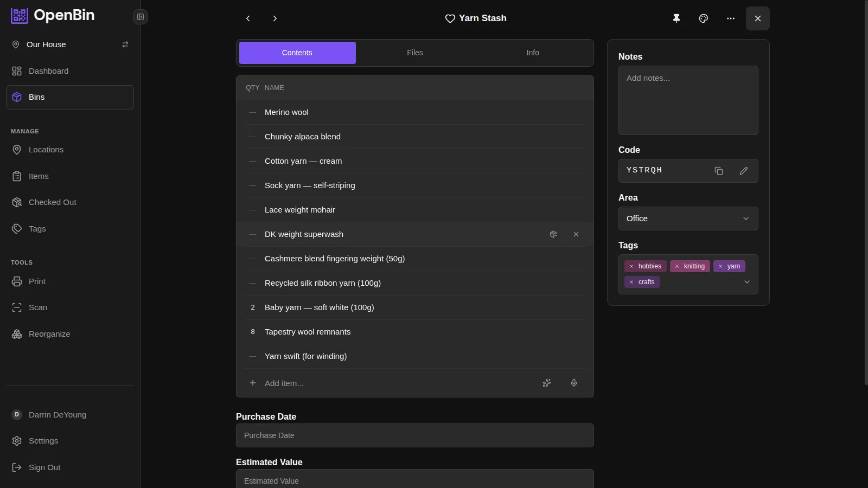The height and width of the screenshot is (488, 868).
Task: Go to the next bin arrow
Action: tap(275, 18)
